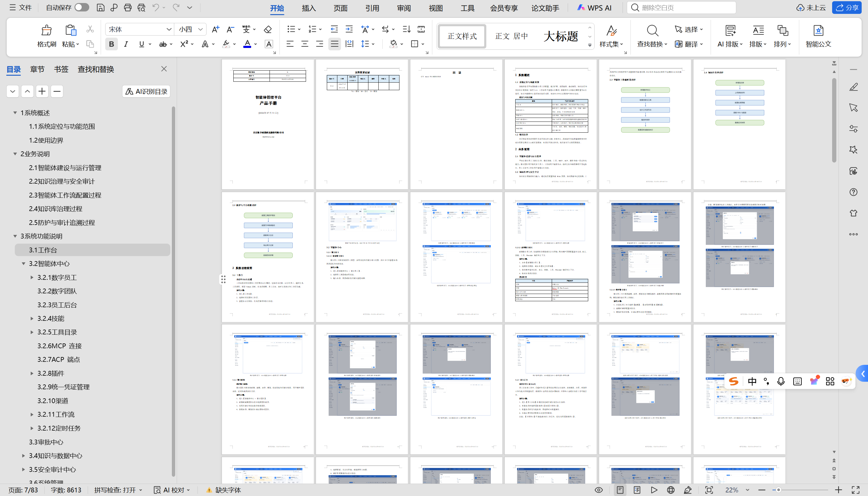868x496 pixels.
Task: Adjust the zoom slider in status bar
Action: coord(778,490)
